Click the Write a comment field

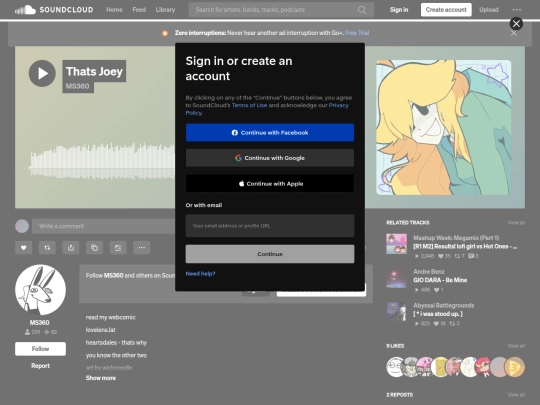pyautogui.click(x=104, y=226)
